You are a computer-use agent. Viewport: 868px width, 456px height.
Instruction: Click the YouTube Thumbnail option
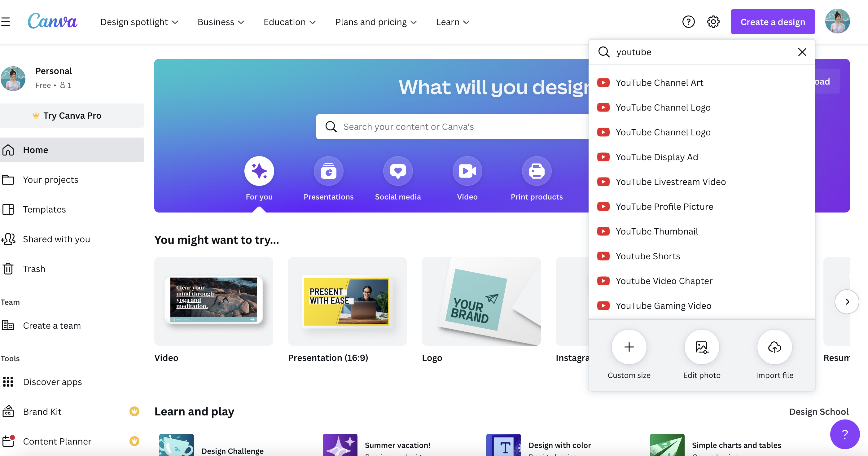tap(657, 231)
